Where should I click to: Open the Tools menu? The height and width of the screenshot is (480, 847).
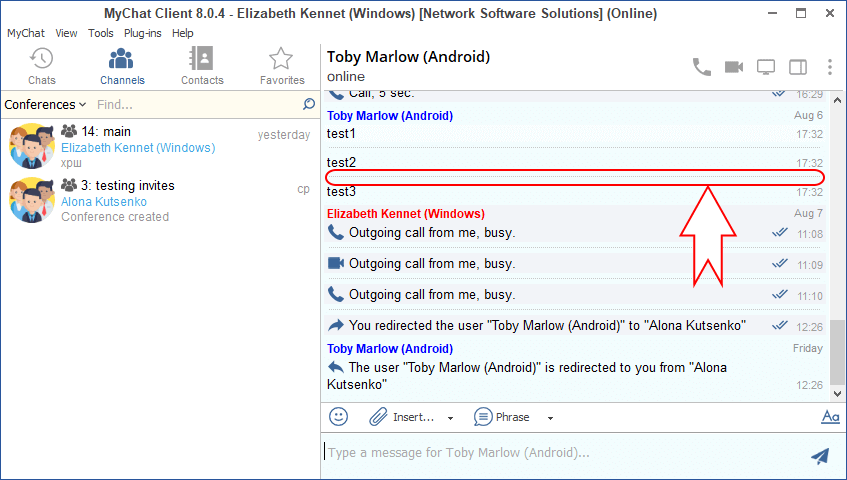pyautogui.click(x=100, y=33)
